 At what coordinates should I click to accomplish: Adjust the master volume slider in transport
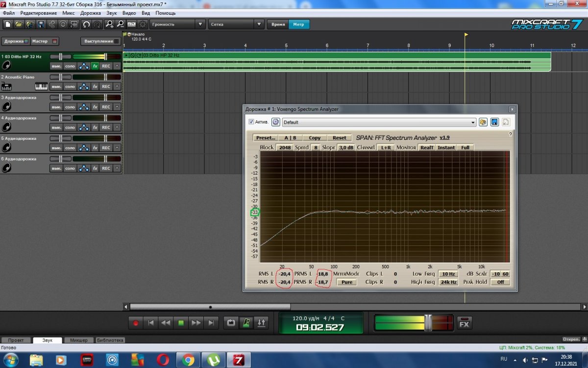428,322
